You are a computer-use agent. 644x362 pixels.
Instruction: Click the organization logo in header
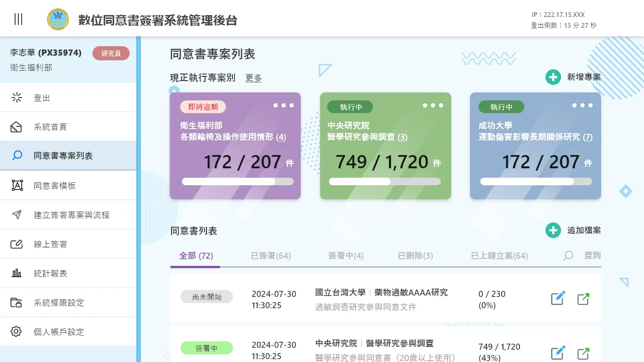[x=58, y=19]
